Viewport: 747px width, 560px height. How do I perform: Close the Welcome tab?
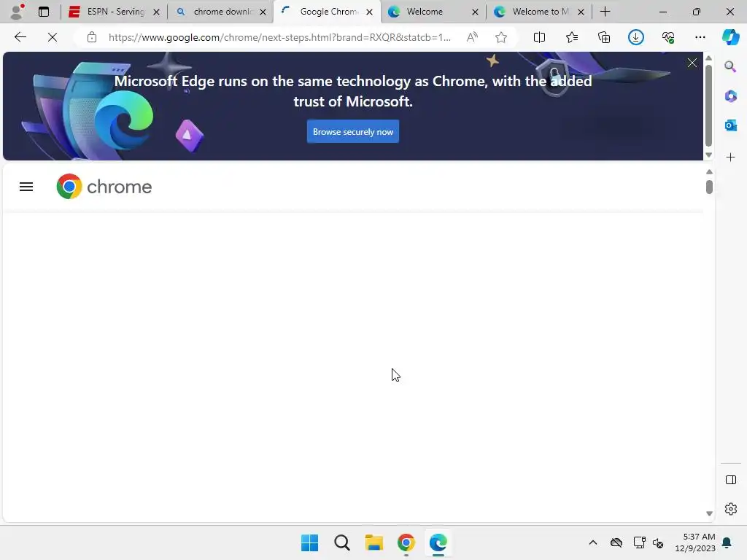tap(475, 12)
